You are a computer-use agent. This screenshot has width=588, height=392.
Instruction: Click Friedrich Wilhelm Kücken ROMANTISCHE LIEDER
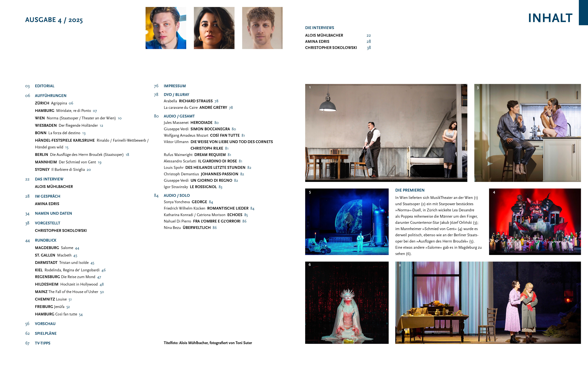[x=209, y=209]
